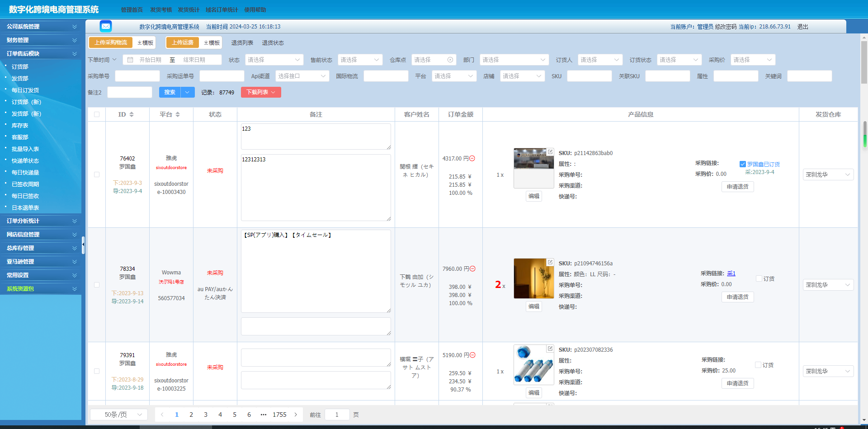Click 申请退货 for order 76402
The width and height of the screenshot is (868, 429).
click(737, 187)
